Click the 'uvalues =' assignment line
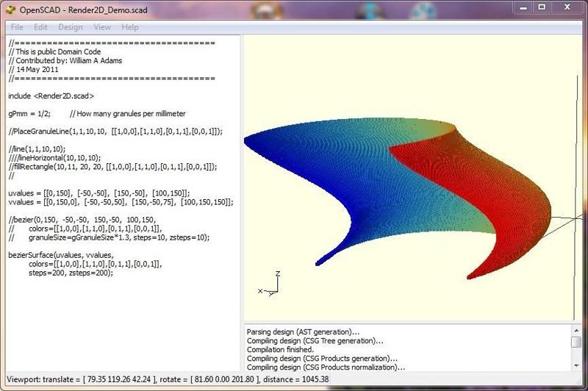This screenshot has width=588, height=391. click(99, 193)
